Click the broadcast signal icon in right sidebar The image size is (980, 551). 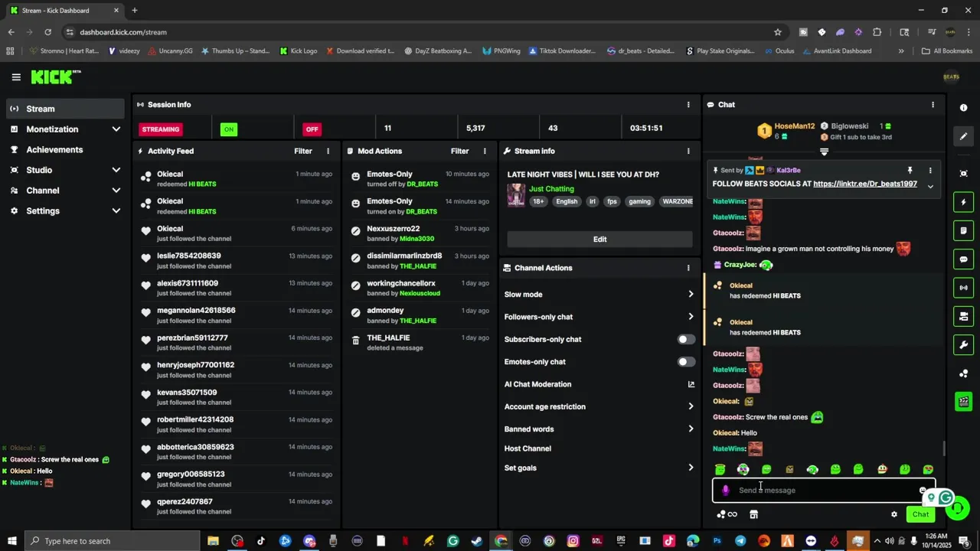[964, 288]
